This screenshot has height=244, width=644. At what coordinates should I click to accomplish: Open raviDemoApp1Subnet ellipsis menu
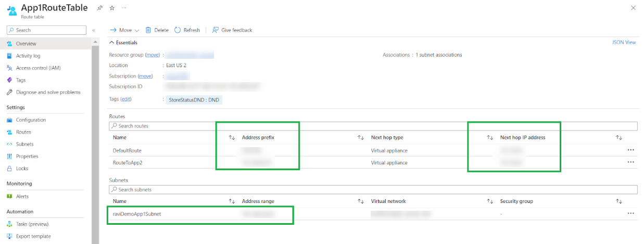click(630, 213)
